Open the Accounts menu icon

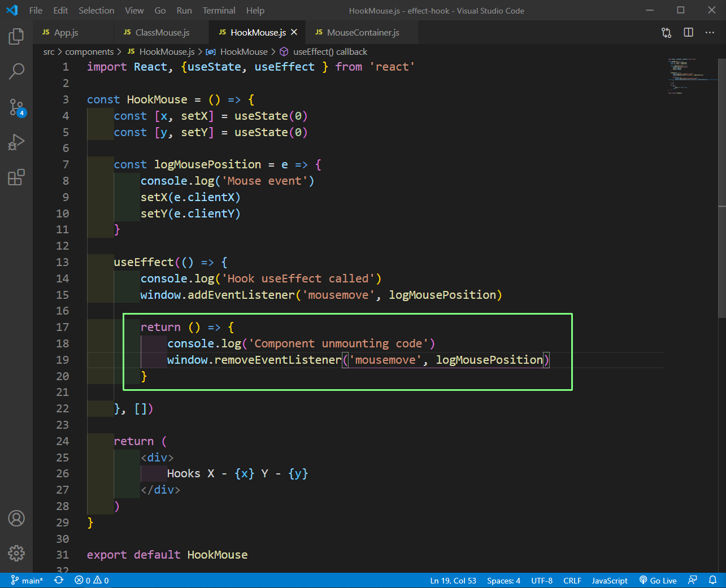coord(16,518)
